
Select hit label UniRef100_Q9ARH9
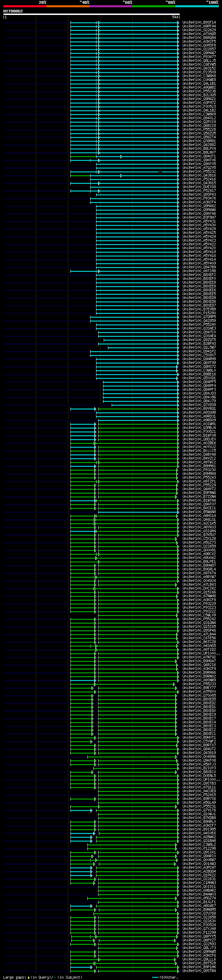pyautogui.click(x=199, y=359)
